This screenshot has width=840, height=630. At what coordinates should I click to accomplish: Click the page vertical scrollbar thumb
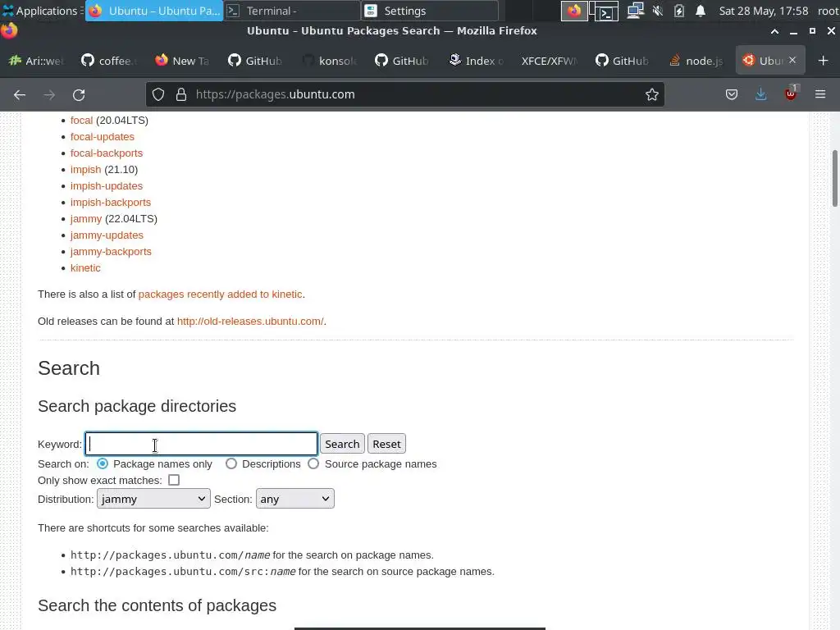click(834, 178)
